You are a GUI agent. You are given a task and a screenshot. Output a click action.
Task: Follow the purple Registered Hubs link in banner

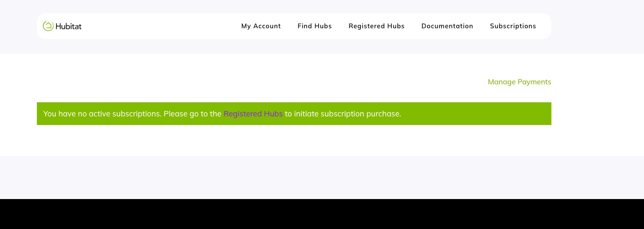click(x=253, y=114)
